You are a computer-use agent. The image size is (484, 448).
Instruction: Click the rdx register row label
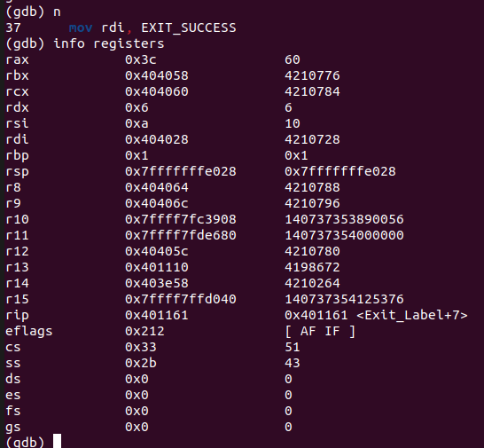pos(18,107)
